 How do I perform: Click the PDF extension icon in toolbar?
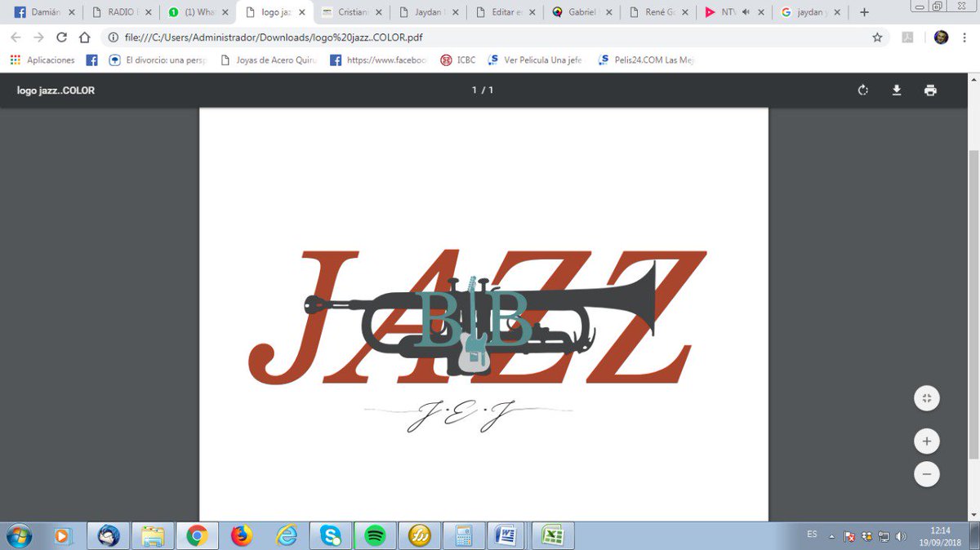pyautogui.click(x=907, y=38)
